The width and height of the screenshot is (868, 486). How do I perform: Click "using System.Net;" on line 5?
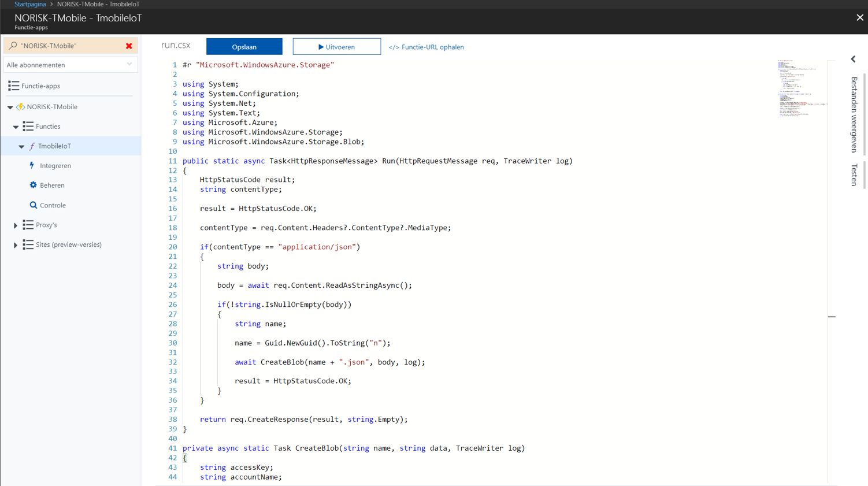219,103
